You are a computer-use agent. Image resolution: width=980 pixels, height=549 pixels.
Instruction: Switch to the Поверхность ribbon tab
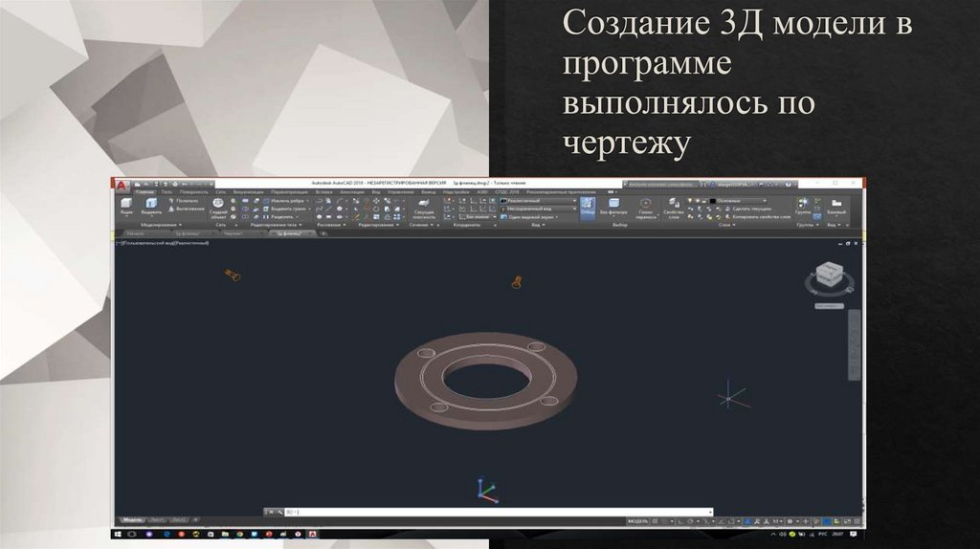coord(193,192)
